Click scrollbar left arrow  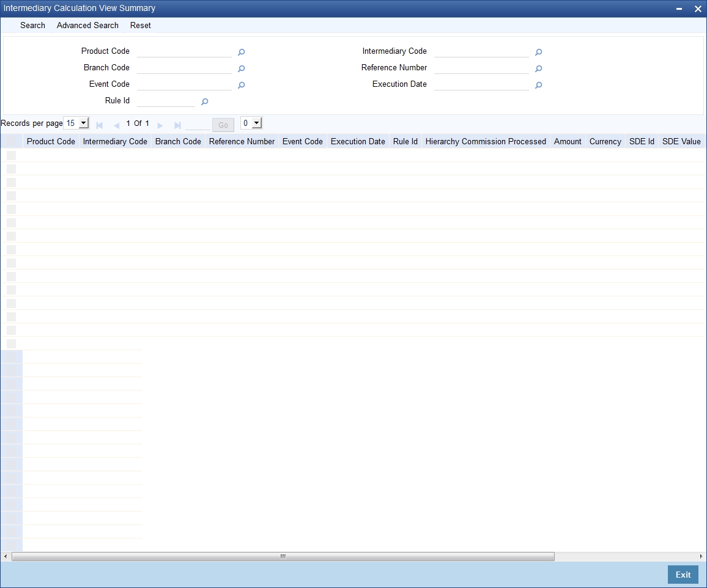click(x=5, y=556)
